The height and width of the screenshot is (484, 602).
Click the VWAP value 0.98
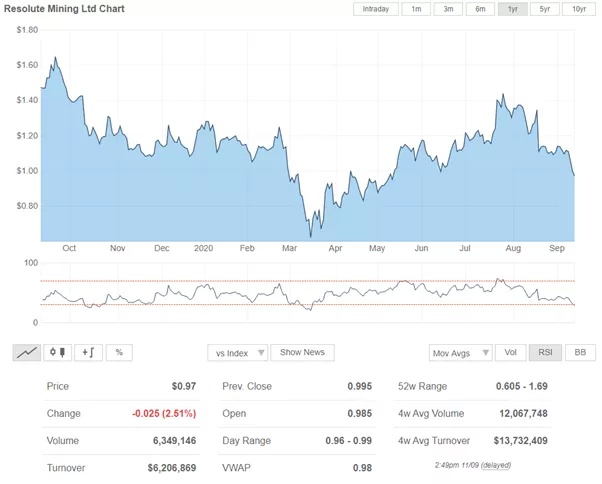(x=362, y=468)
